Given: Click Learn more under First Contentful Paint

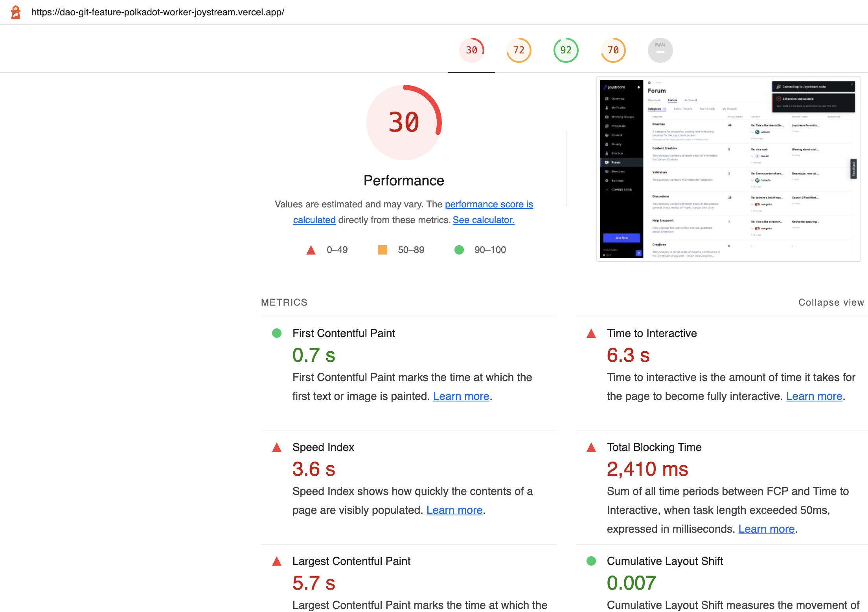Looking at the screenshot, I should click(x=461, y=396).
